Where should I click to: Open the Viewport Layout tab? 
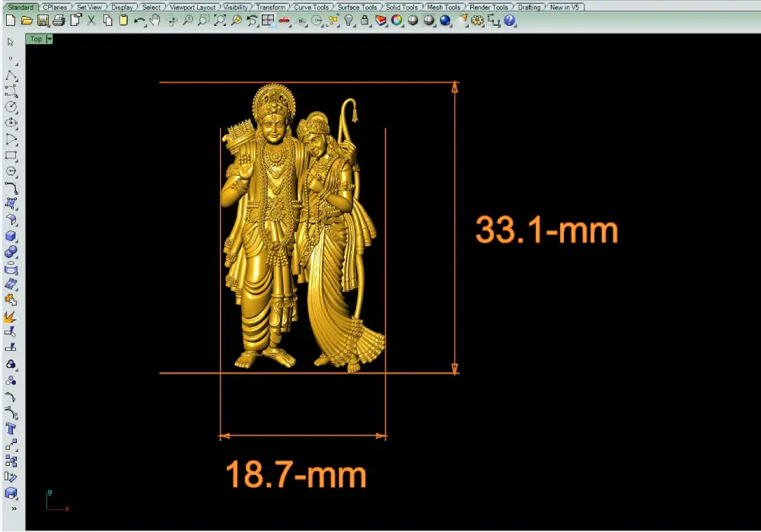tap(193, 8)
